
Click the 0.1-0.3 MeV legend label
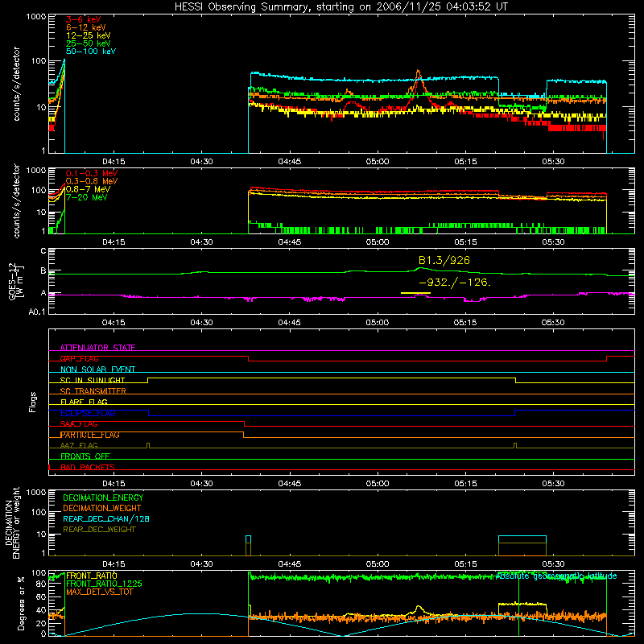point(92,173)
